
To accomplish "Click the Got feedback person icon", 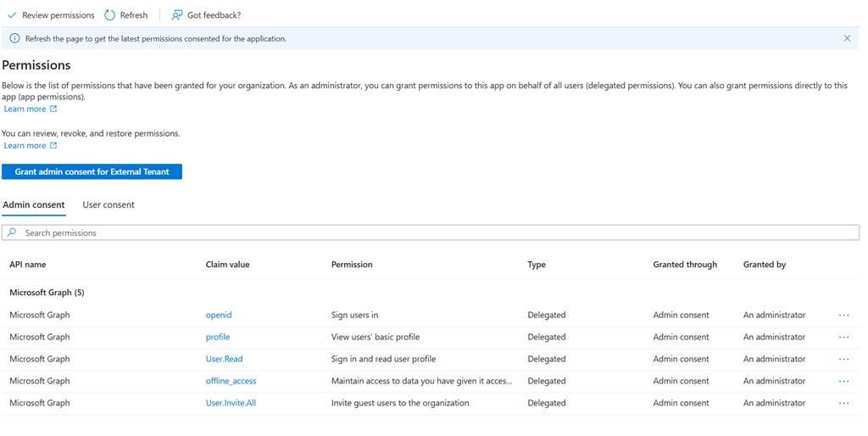I will click(x=176, y=15).
